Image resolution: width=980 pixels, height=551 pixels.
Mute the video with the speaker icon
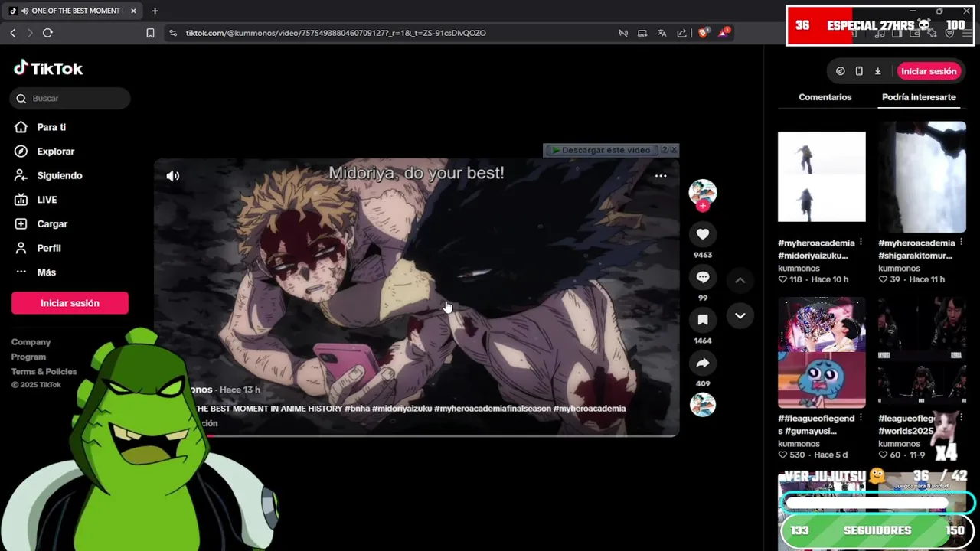(x=173, y=176)
